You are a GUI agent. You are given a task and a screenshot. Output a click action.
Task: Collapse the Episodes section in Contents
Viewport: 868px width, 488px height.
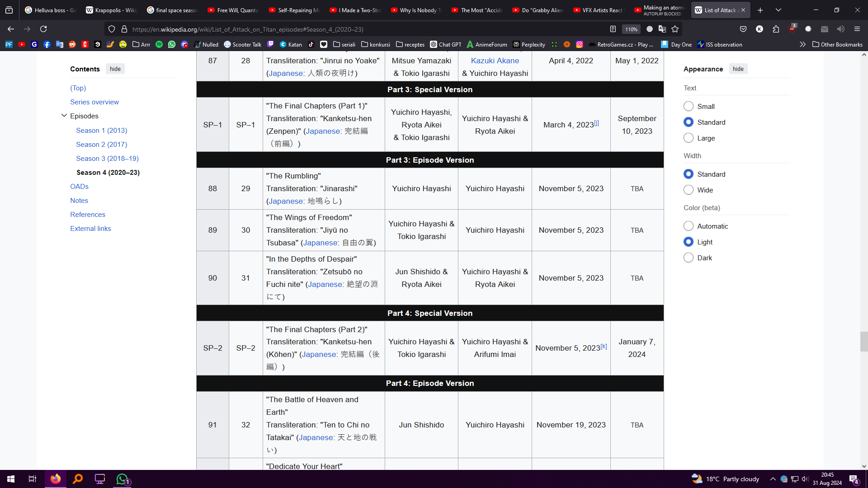pos(64,116)
